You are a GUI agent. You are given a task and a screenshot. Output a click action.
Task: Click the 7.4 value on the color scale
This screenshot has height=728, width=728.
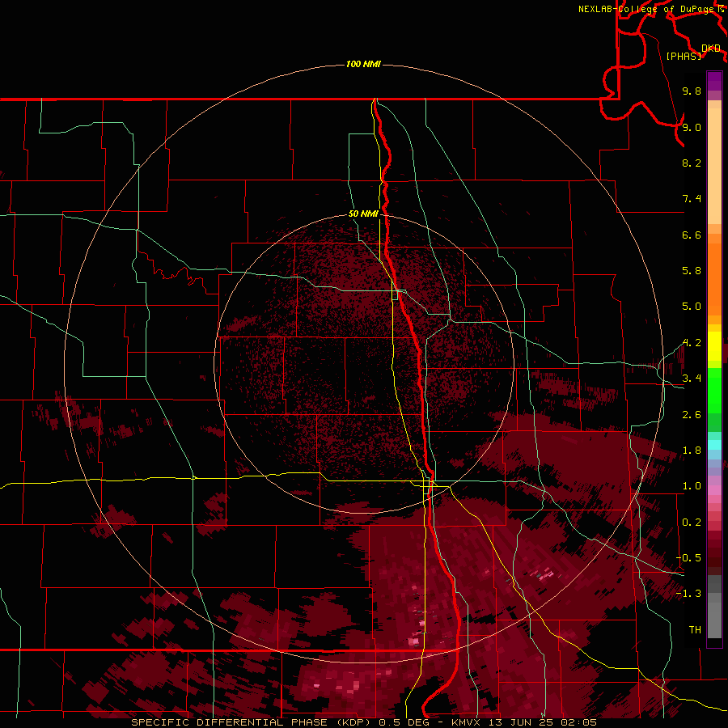coord(692,199)
